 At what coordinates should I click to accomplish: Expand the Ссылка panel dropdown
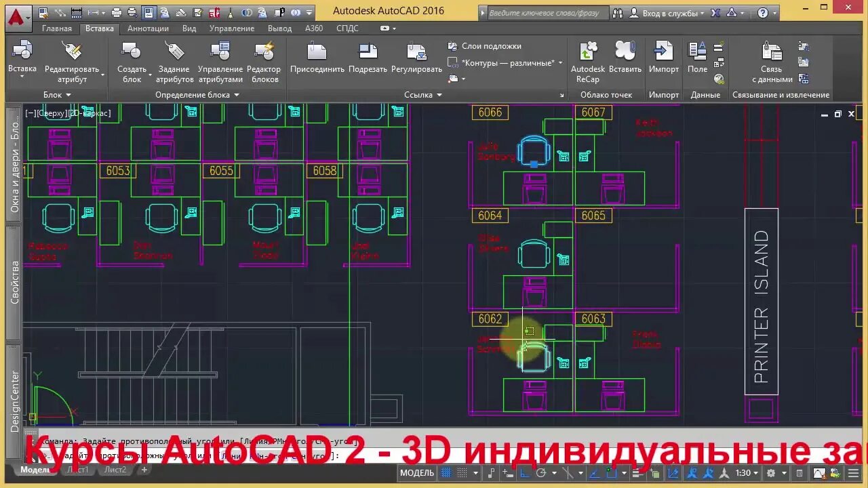tap(423, 95)
